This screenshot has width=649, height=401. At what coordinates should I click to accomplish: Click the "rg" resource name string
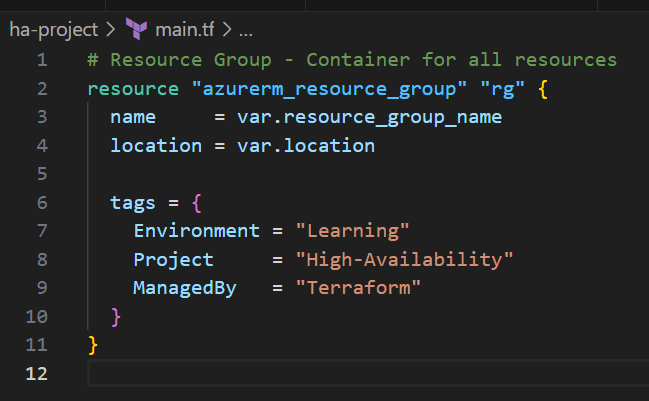(506, 89)
